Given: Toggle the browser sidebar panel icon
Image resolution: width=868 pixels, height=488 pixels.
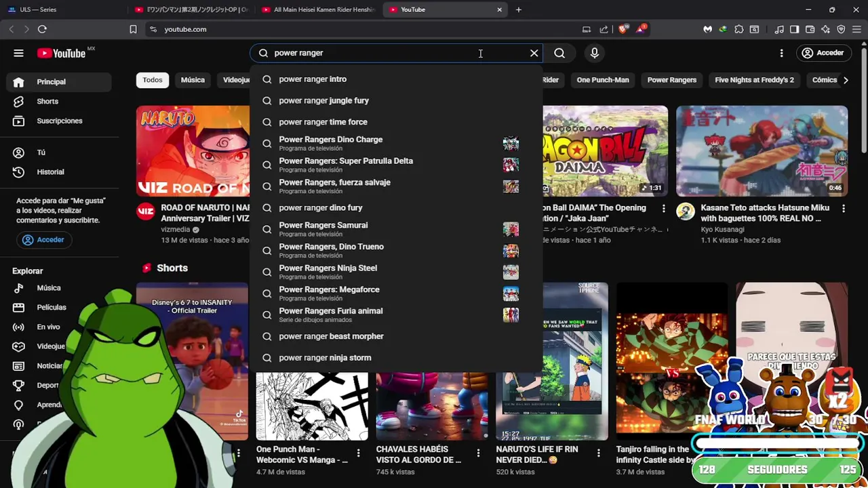Looking at the screenshot, I should [x=794, y=29].
